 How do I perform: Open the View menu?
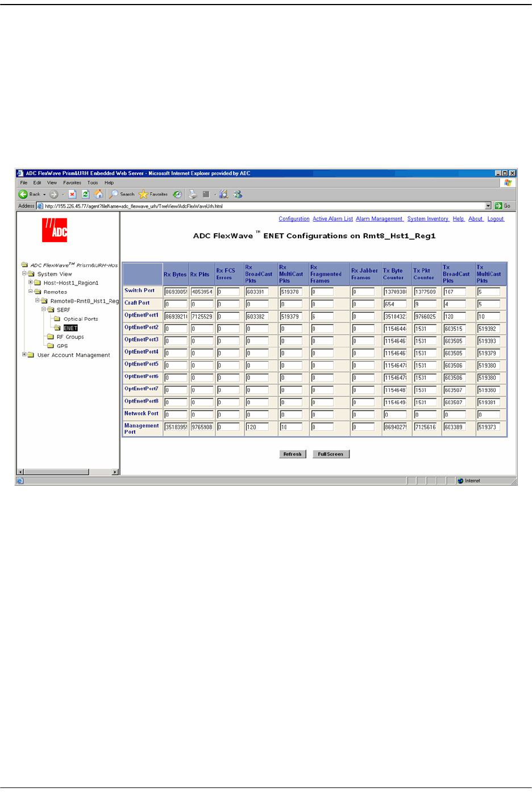click(x=52, y=183)
